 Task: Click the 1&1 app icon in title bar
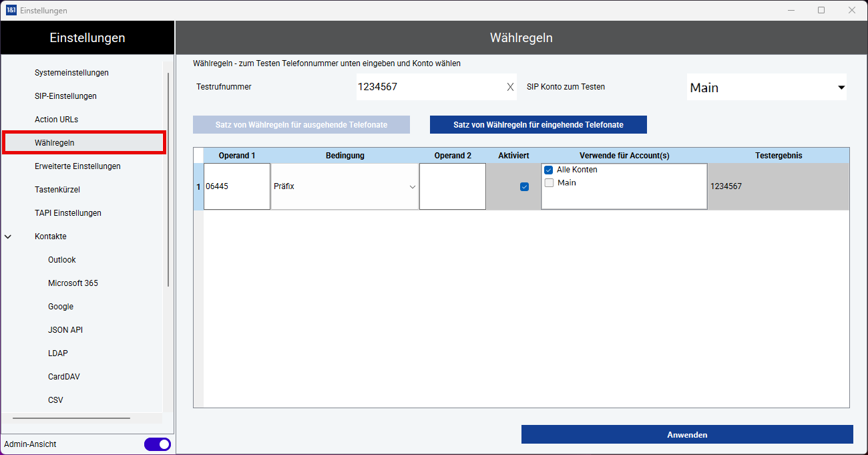pyautogui.click(x=11, y=10)
